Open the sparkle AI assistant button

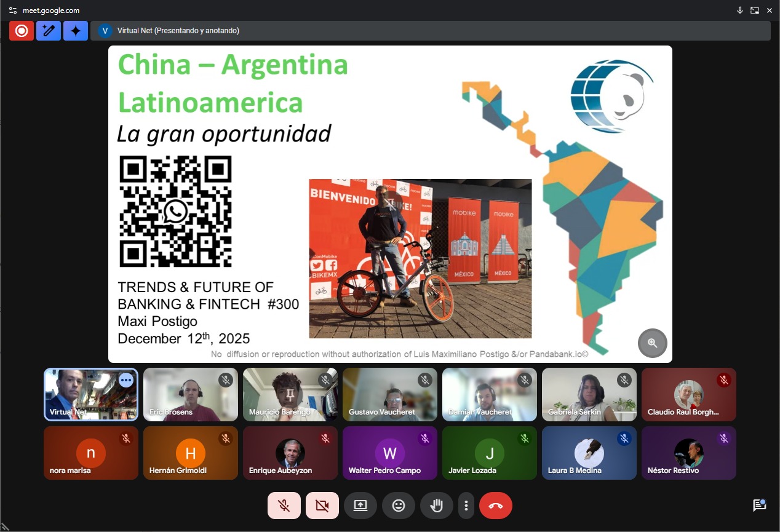[x=76, y=31]
